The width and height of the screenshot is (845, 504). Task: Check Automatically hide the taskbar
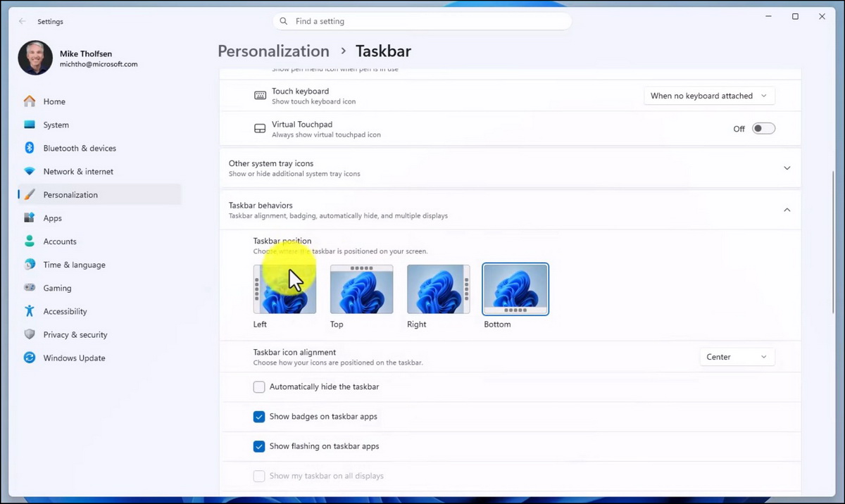tap(259, 386)
